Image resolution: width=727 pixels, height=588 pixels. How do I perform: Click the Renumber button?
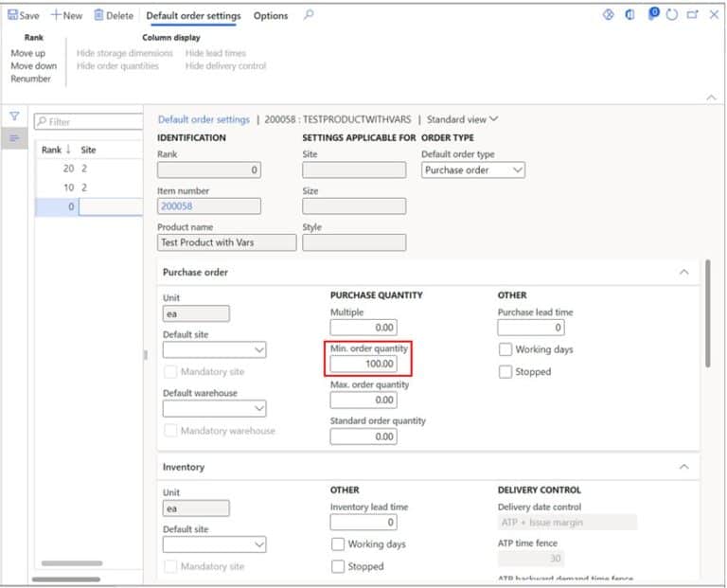pos(31,79)
